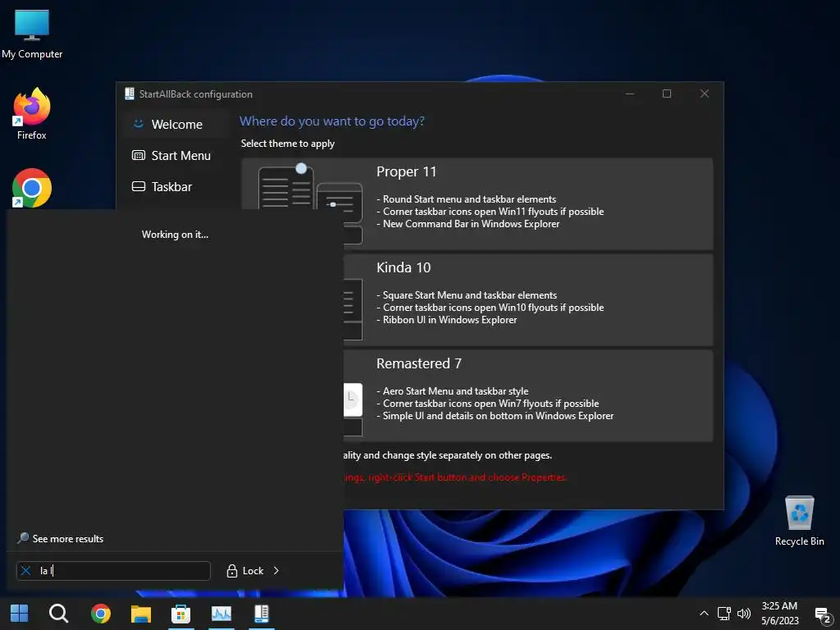The height and width of the screenshot is (630, 840).
Task: Close the StartAllBack configuration window
Action: [x=705, y=94]
